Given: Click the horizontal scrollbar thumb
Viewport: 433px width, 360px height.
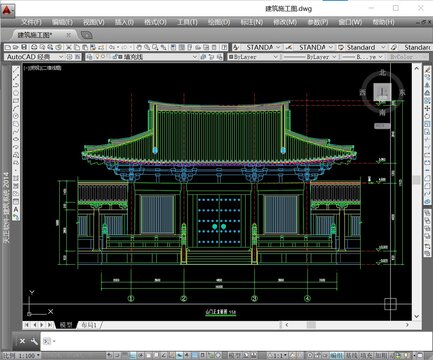Looking at the screenshot, I should pos(311,325).
